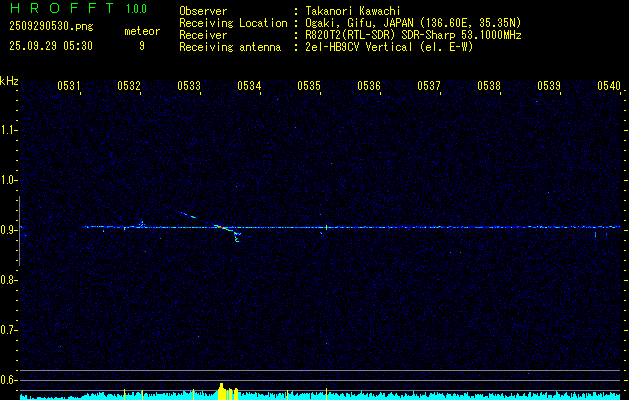Click the Receiving Location label
Viewport: 629px width, 400px height.
pyautogui.click(x=233, y=24)
